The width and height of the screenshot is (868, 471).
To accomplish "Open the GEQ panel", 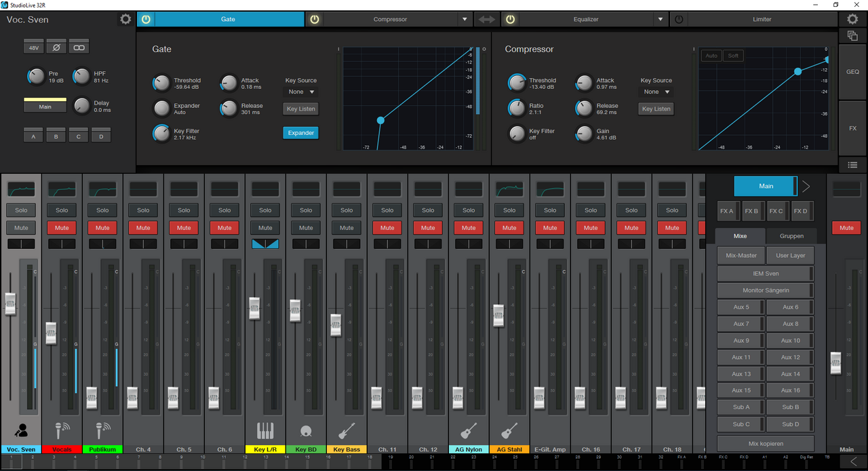I will [x=852, y=71].
